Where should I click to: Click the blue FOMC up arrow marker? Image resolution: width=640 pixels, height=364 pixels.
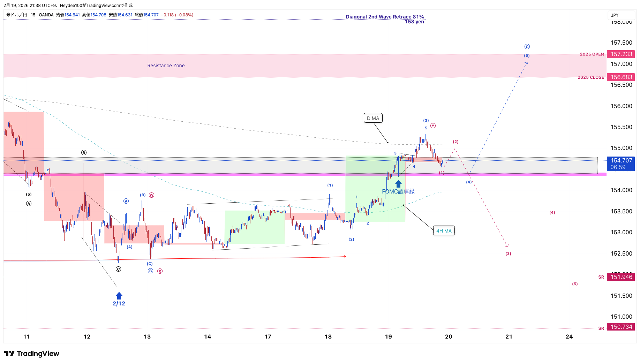[x=398, y=184]
